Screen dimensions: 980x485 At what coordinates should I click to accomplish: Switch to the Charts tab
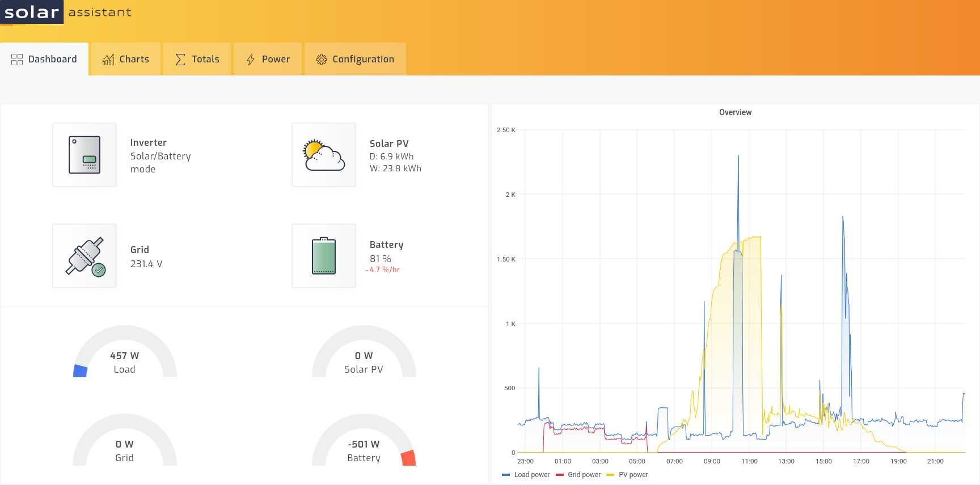(x=126, y=59)
